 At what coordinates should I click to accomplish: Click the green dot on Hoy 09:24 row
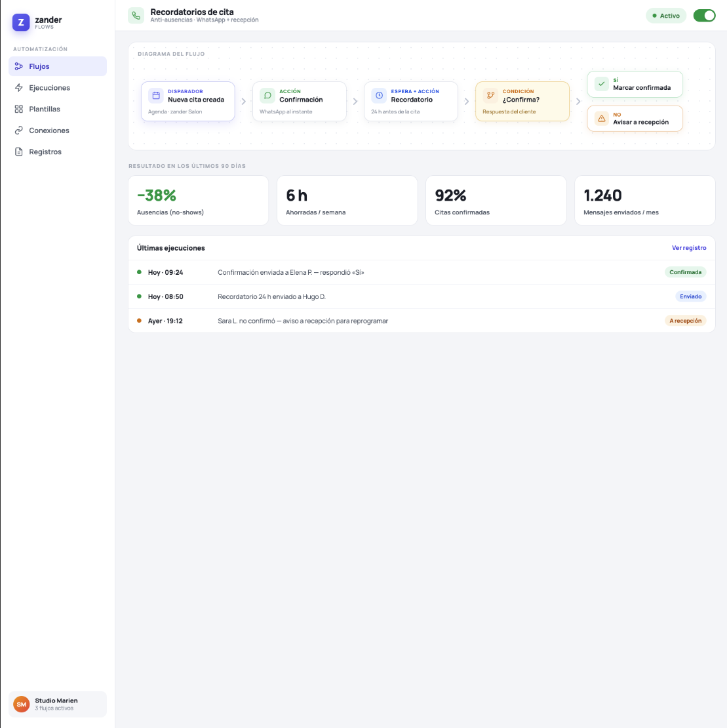point(139,272)
